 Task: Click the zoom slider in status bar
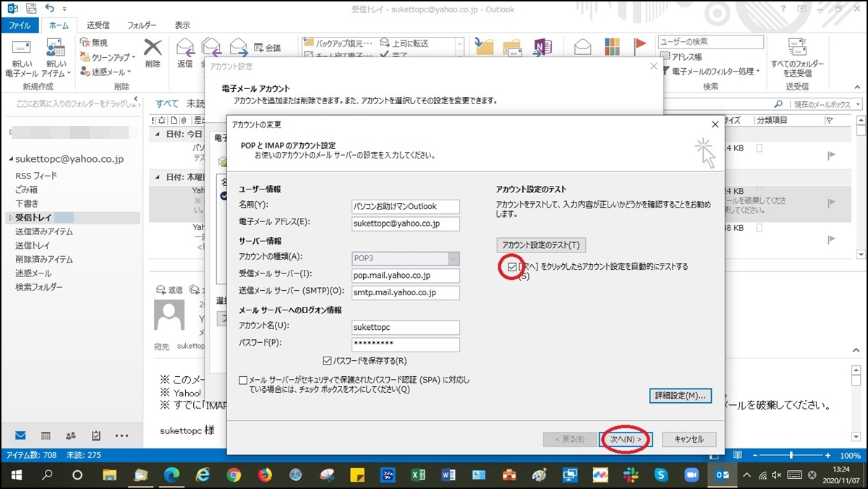pyautogui.click(x=793, y=456)
